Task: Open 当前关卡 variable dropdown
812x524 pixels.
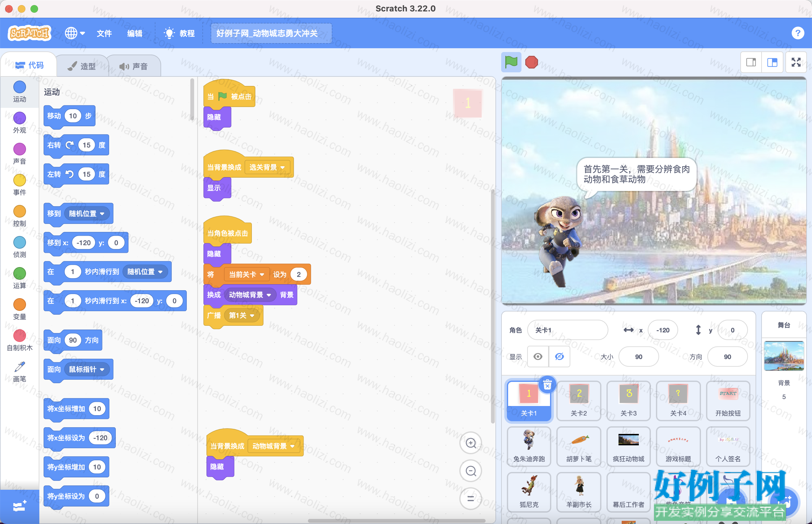Action: (246, 274)
